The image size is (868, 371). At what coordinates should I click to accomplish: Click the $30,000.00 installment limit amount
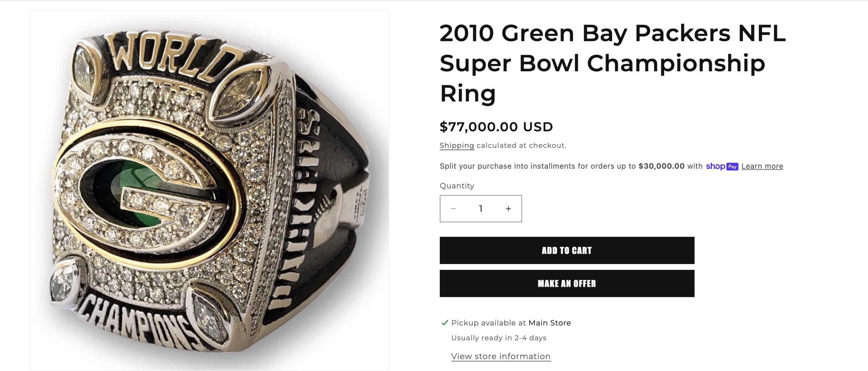tap(661, 166)
